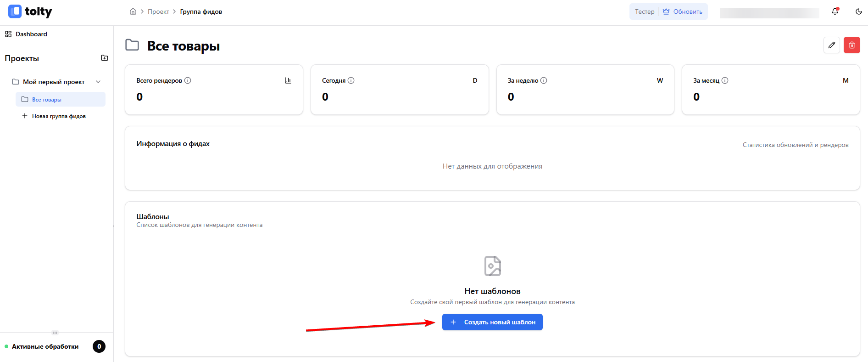Click active processing count badge
The height and width of the screenshot is (362, 868).
point(99,346)
